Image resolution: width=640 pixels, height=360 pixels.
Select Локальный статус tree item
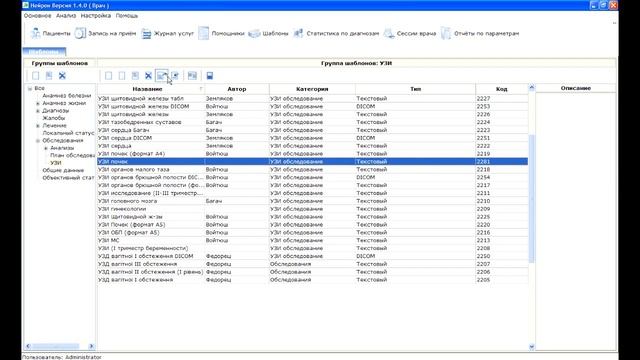68,133
